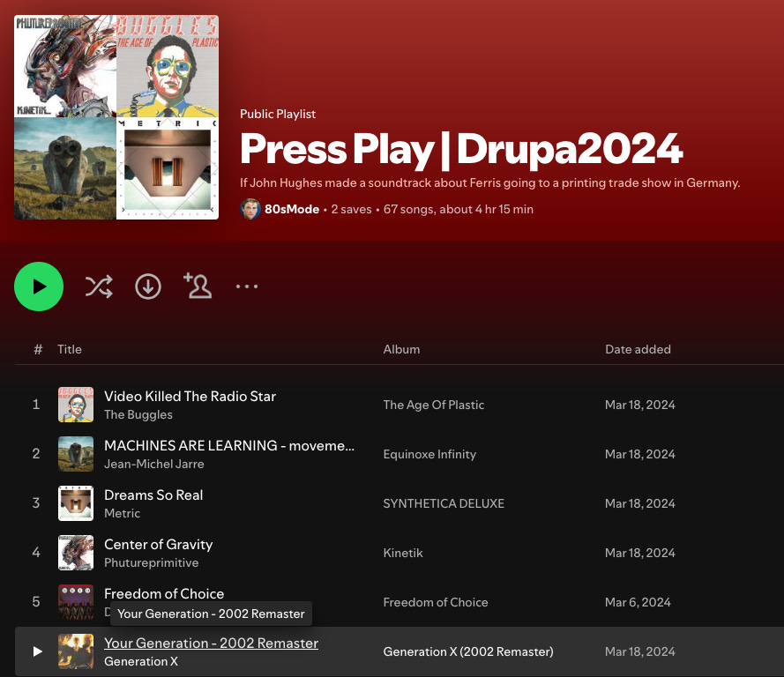Open the Center of Gravity track

(159, 545)
